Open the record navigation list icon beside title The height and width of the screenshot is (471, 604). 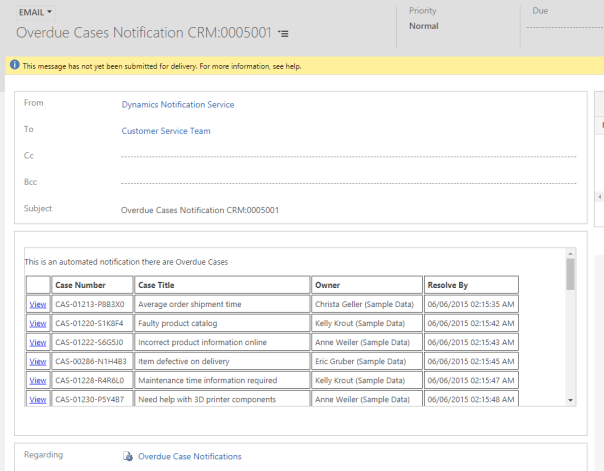click(284, 34)
